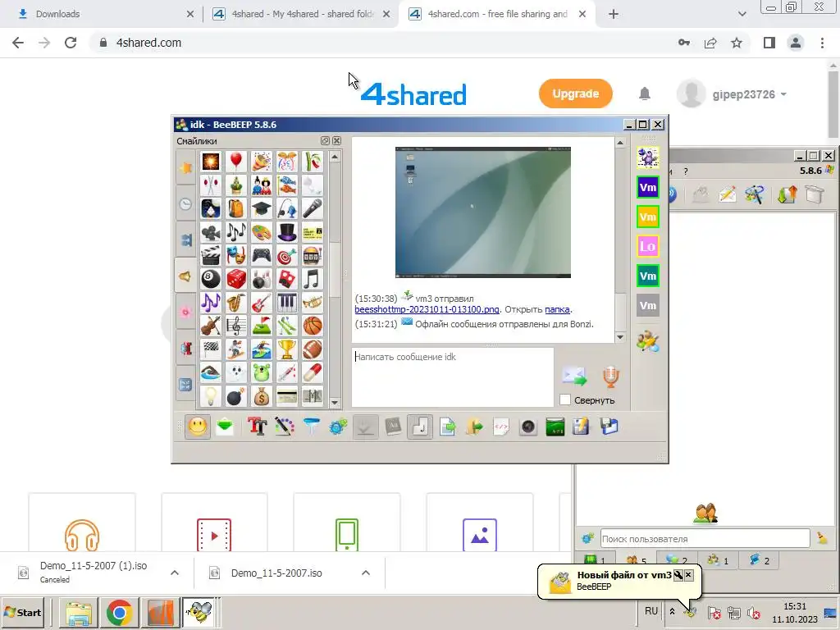
Task: Select the gray Vm user avatar
Action: pyautogui.click(x=648, y=305)
